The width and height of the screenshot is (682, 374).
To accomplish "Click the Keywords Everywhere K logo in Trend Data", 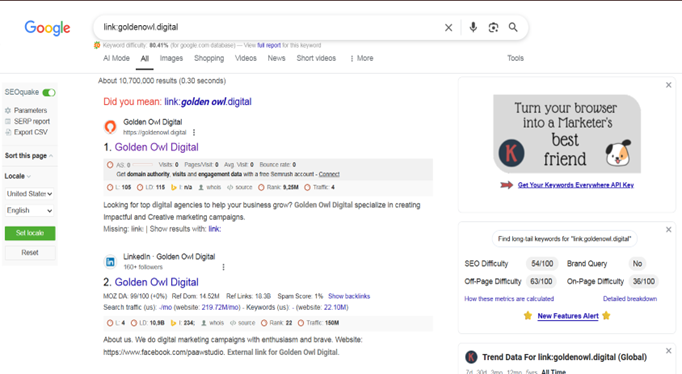I will [471, 357].
